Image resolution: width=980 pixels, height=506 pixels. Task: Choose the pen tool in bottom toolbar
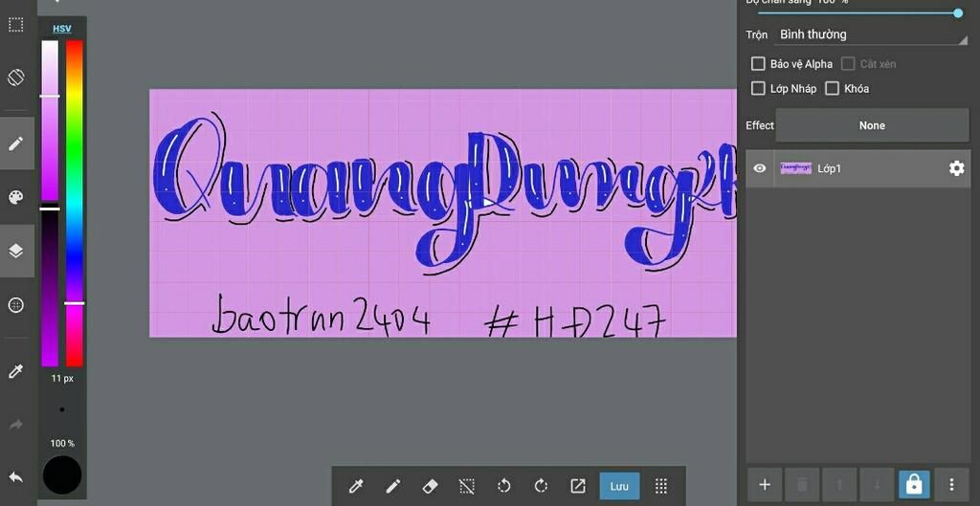[x=392, y=486]
